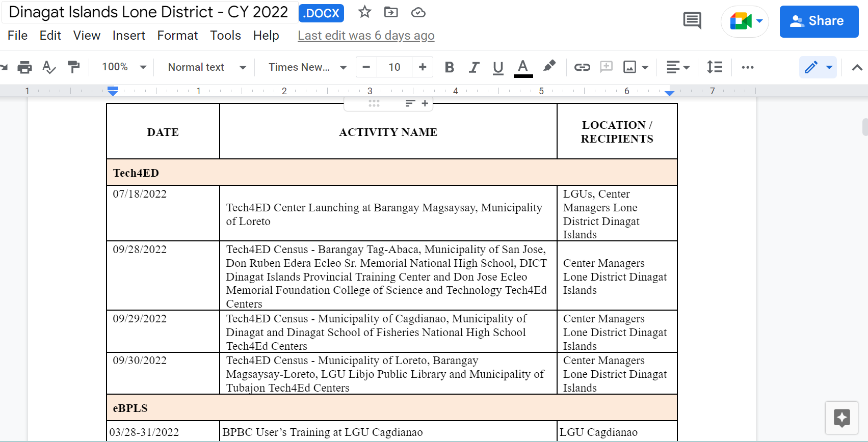
Task: Move document to a folder
Action: tap(391, 12)
